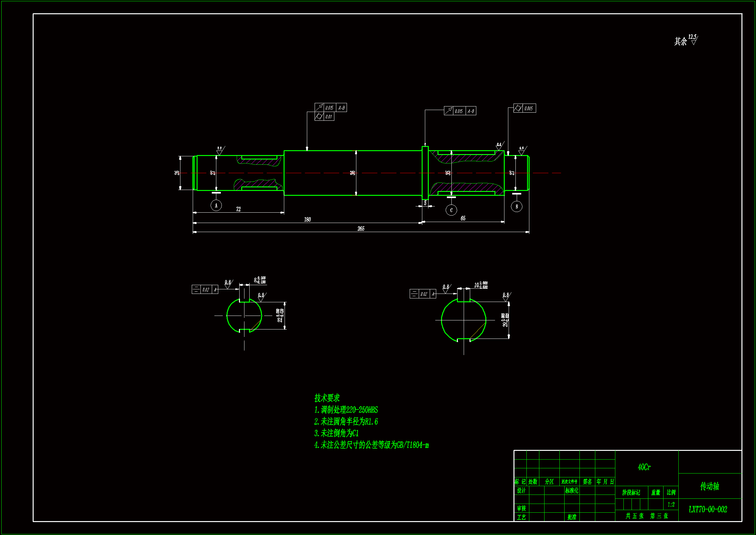This screenshot has width=756, height=535.
Task: Click datum circle C
Action: 451,210
